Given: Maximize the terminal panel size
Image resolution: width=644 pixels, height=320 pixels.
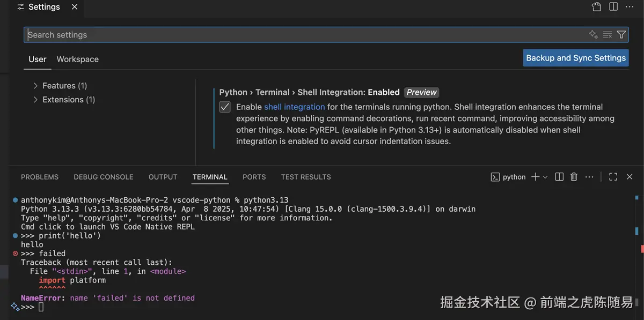Looking at the screenshot, I should [x=613, y=177].
